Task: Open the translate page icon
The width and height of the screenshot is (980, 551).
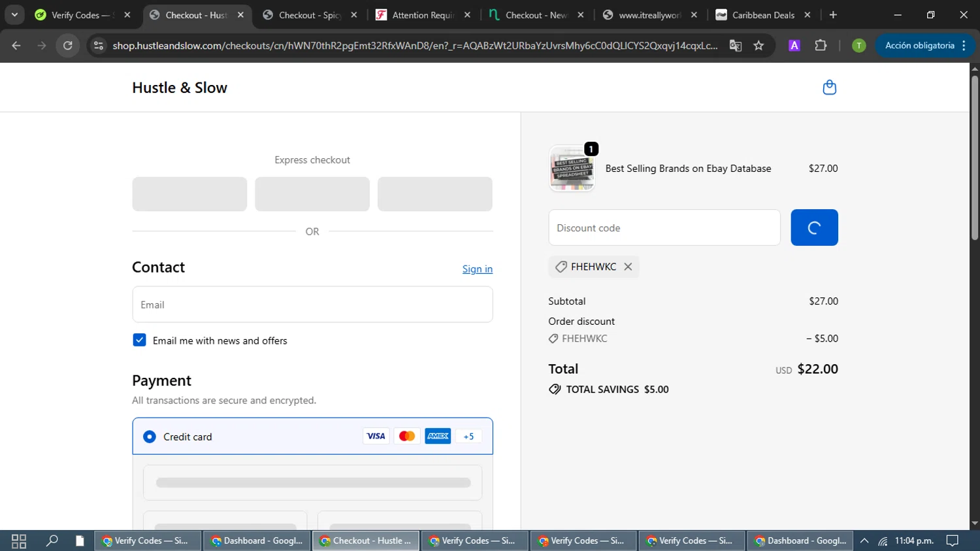Action: (736, 45)
